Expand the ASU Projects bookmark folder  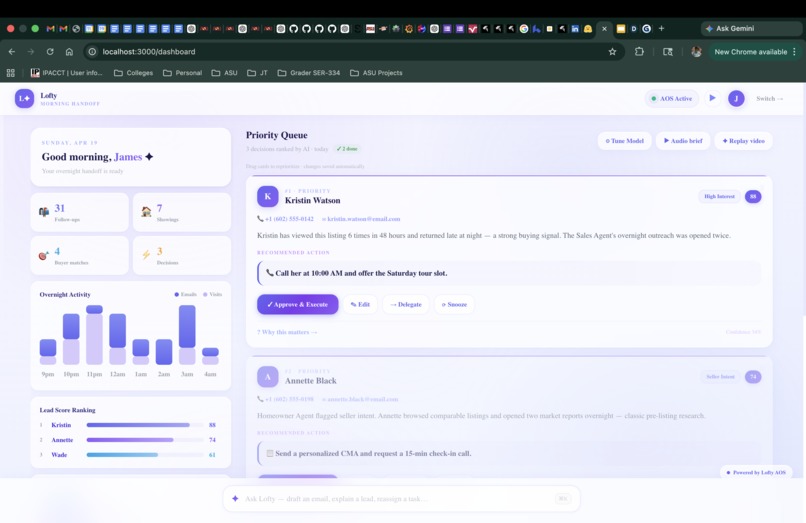[376, 73]
